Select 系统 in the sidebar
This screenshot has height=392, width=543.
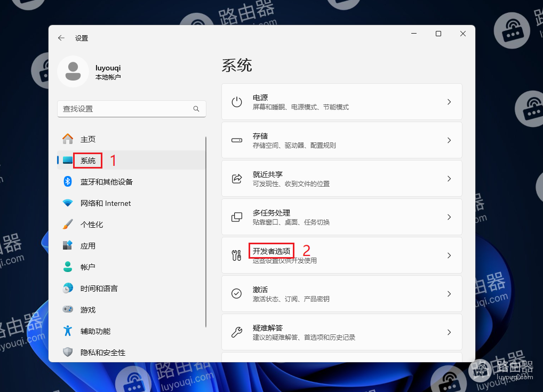[132, 161]
